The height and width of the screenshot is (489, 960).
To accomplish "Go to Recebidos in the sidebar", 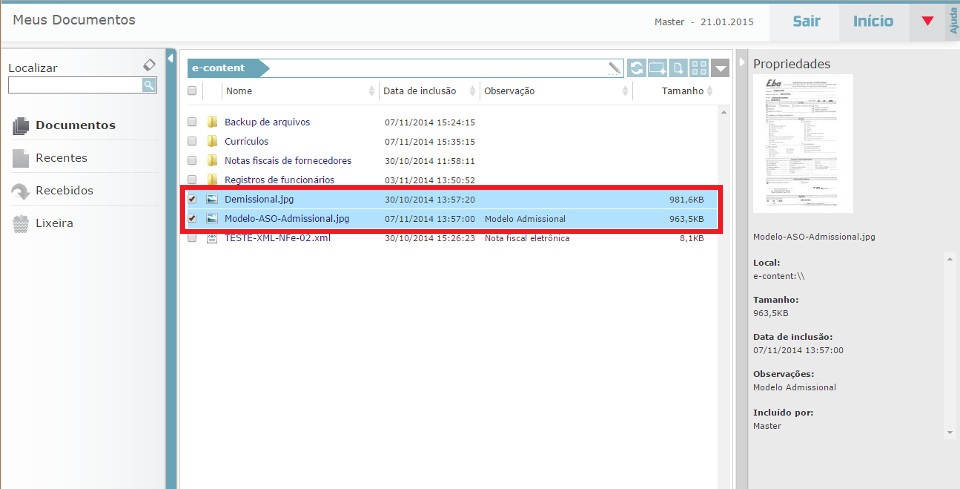I will click(64, 190).
